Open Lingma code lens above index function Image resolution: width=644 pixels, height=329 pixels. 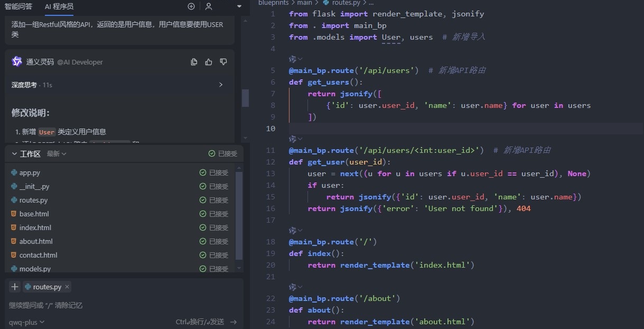coord(295,231)
